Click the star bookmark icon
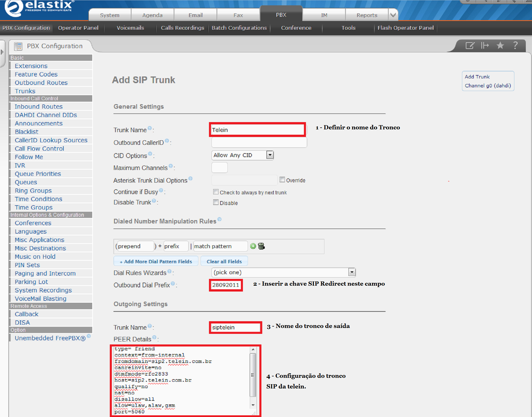 (500, 45)
